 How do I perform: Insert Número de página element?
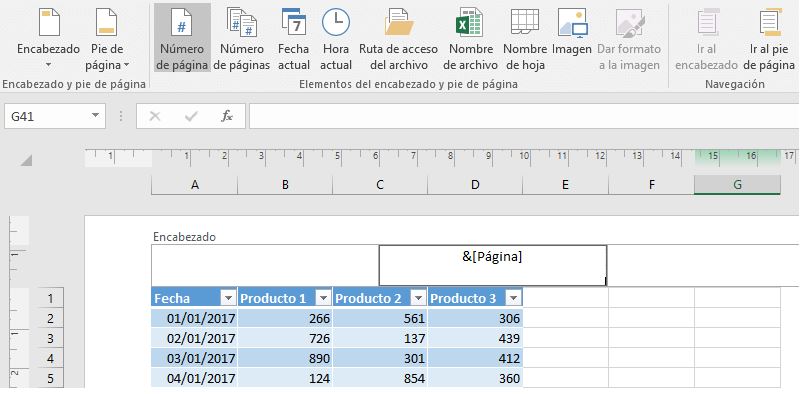pyautogui.click(x=182, y=38)
